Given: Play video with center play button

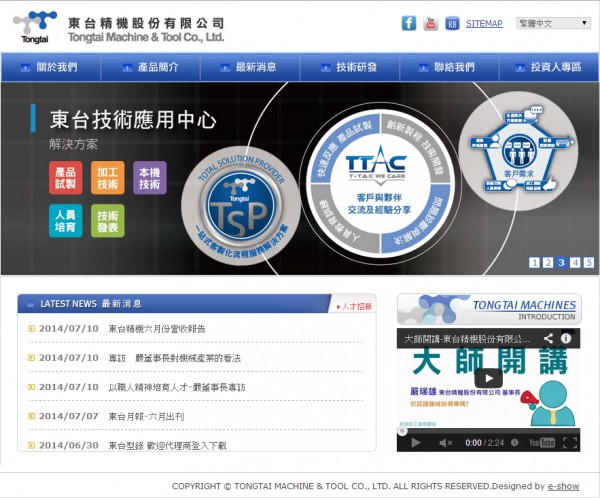Looking at the screenshot, I should pos(489,378).
